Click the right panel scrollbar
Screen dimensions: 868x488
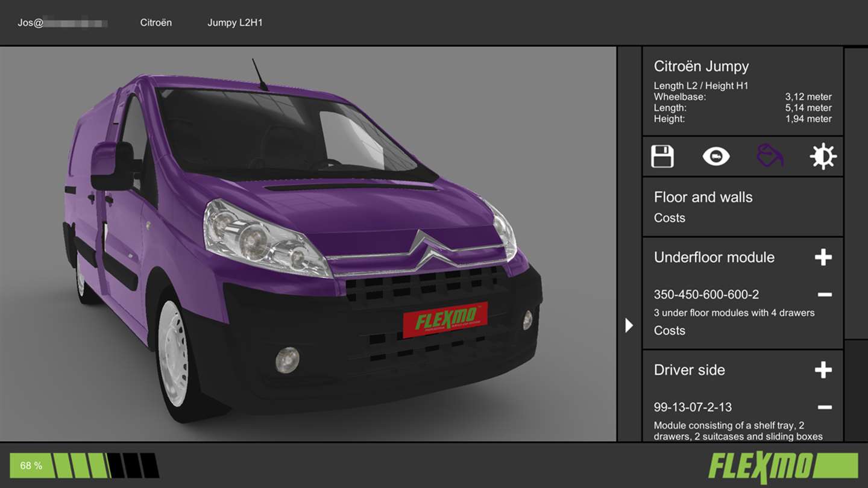(x=855, y=193)
